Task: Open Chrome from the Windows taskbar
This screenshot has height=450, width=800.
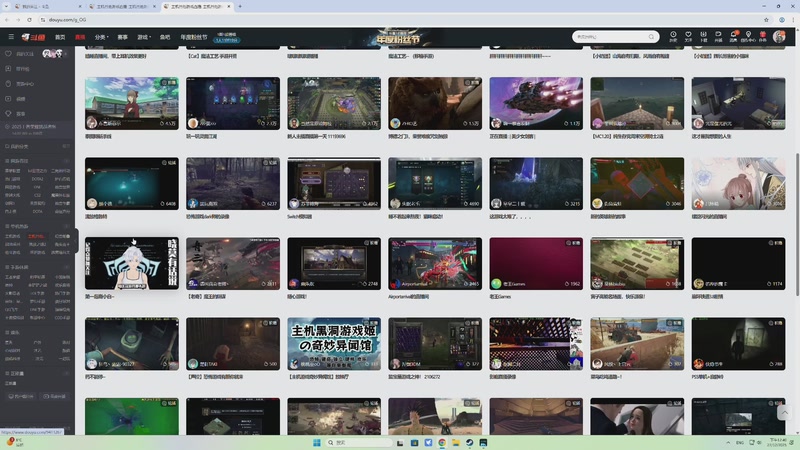Action: (x=442, y=442)
